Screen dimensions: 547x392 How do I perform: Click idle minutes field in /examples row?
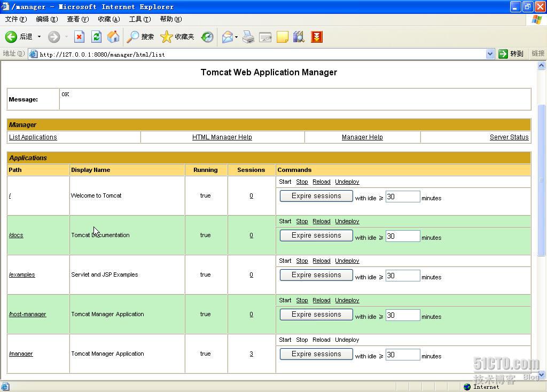pyautogui.click(x=403, y=276)
